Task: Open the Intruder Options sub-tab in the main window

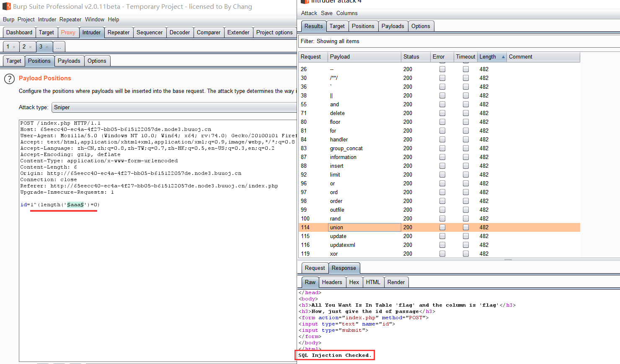Action: pos(97,61)
